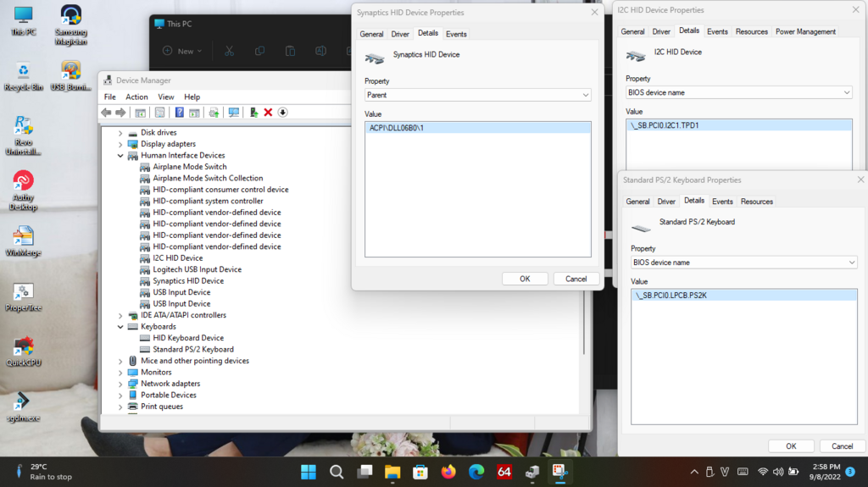Click OK in Synaptics HID Device Properties
The width and height of the screenshot is (868, 487).
point(525,279)
